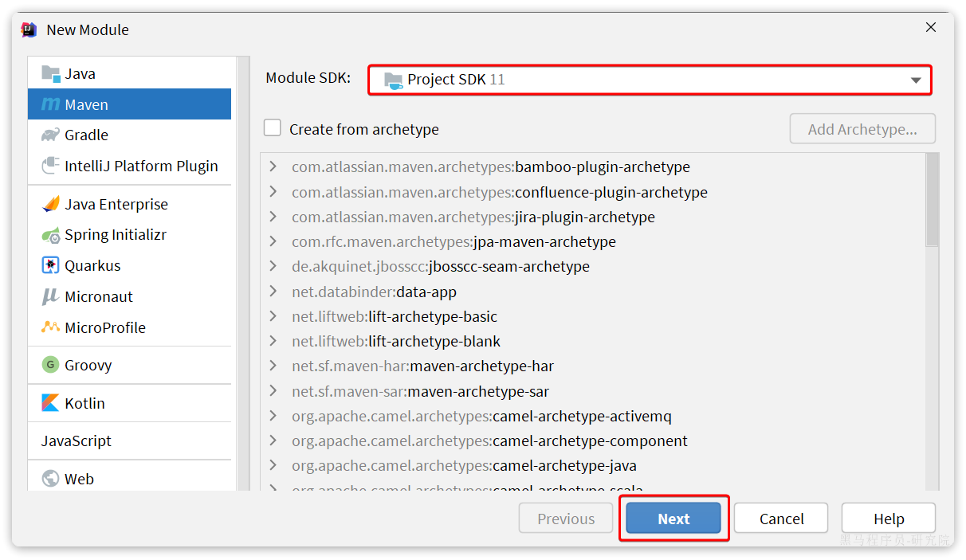Enable Create from archetype checkbox

pos(273,128)
